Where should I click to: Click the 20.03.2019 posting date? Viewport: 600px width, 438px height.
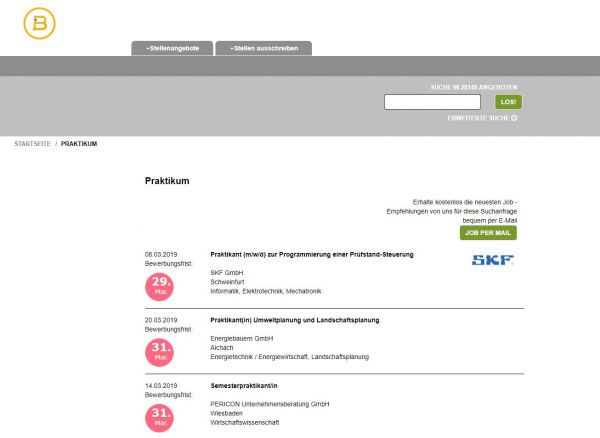pos(161,320)
